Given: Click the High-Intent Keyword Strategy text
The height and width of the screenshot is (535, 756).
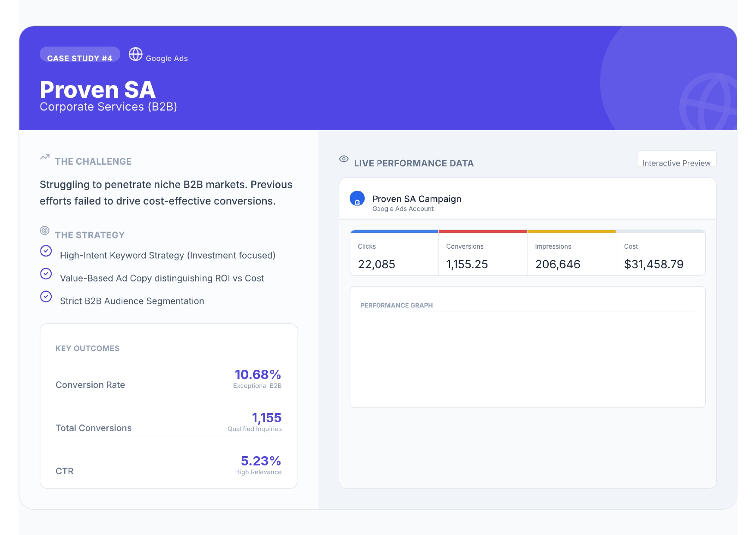Looking at the screenshot, I should point(168,256).
